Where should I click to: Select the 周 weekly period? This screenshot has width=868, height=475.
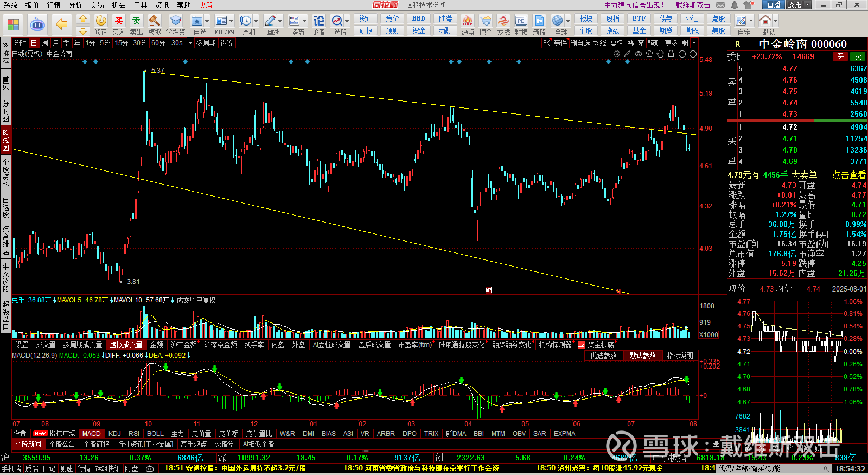coord(45,43)
